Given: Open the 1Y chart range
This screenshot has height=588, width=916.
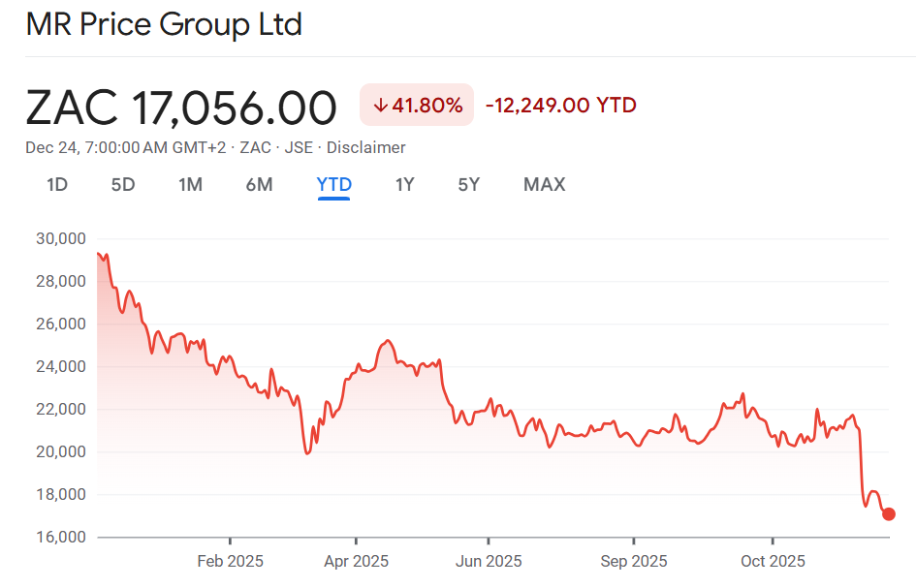Looking at the screenshot, I should point(404,184).
